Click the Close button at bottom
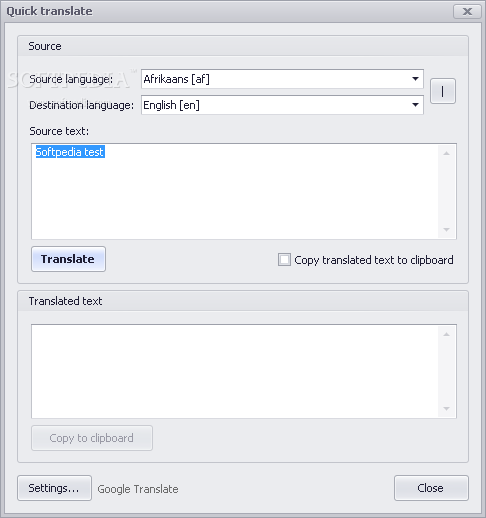 point(431,488)
